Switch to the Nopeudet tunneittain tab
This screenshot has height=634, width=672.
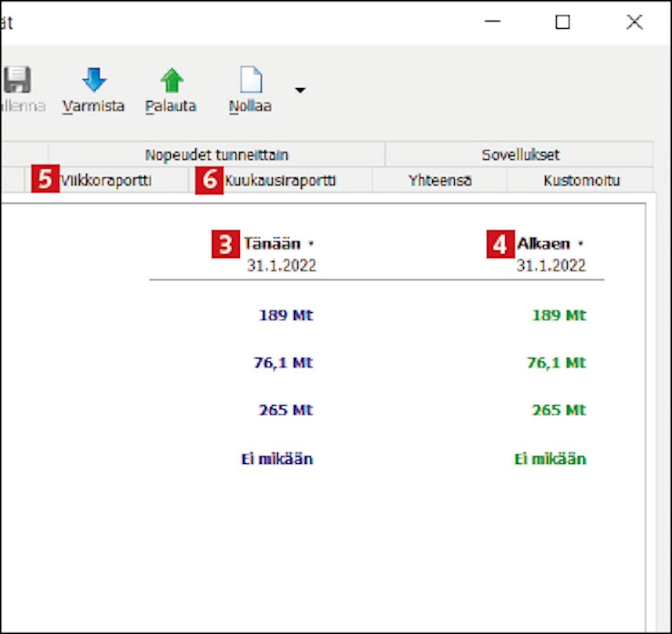pos(216,155)
